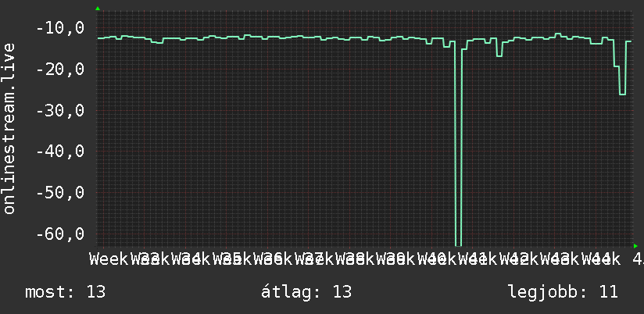Viewport: 644px width, 314px height.
Task: Click the 'legjobb: 11' statistic
Action: tap(563, 292)
